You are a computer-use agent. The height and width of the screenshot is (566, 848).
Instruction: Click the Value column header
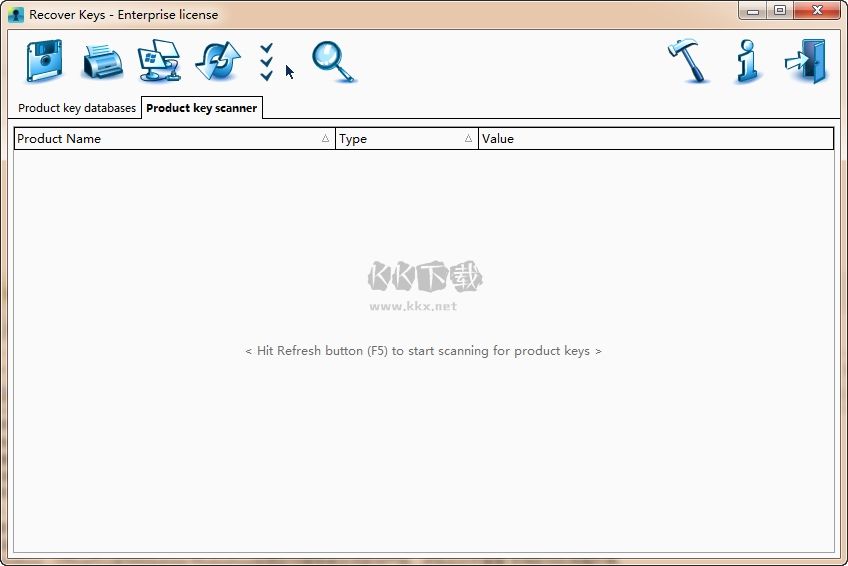(x=656, y=138)
